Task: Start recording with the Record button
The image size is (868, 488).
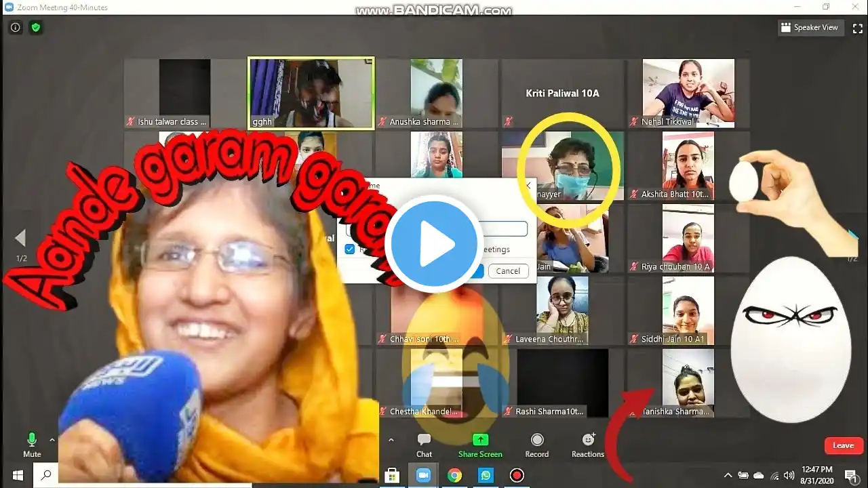Action: point(537,445)
